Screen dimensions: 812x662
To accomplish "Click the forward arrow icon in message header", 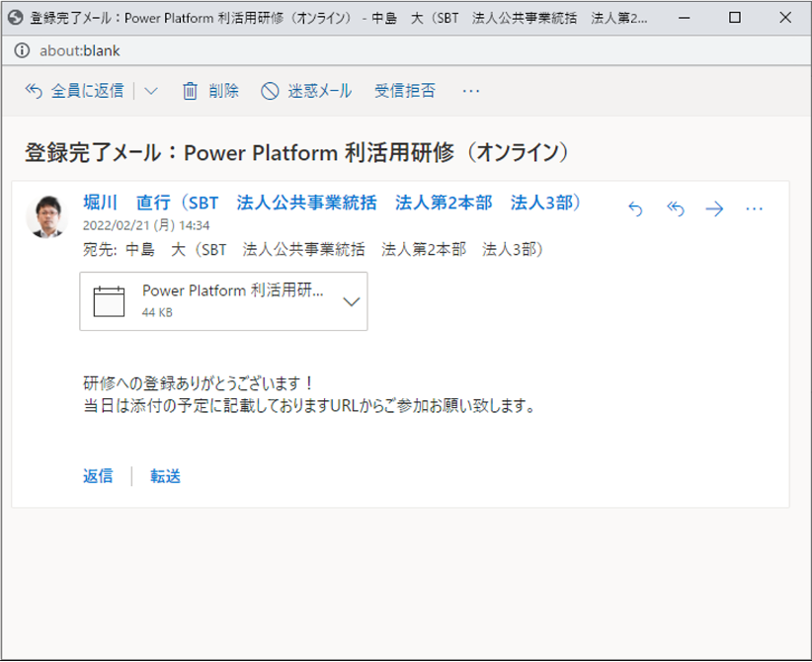I will [714, 208].
